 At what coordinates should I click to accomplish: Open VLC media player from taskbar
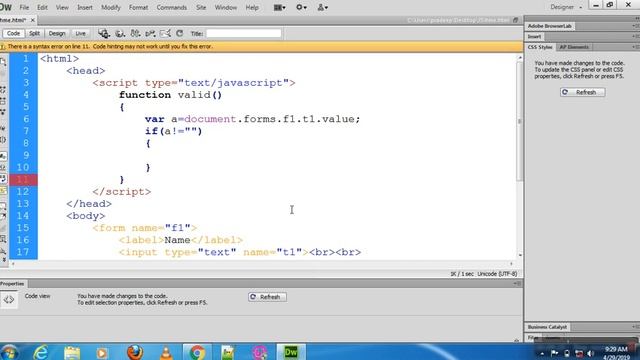(166, 352)
